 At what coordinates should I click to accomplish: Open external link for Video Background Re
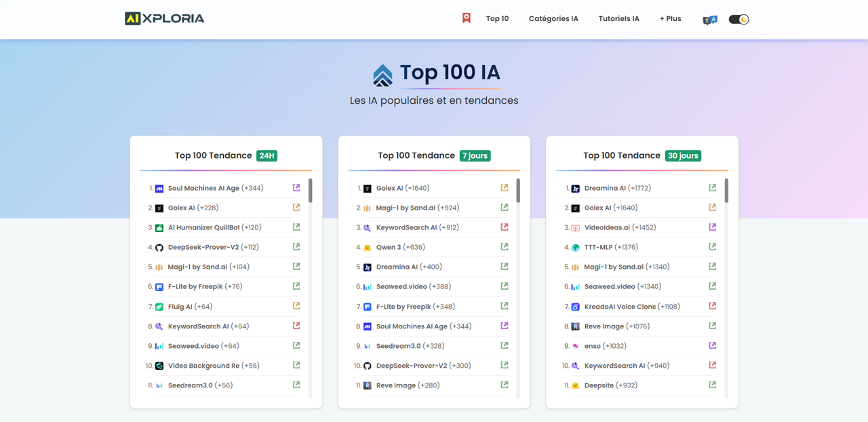click(x=296, y=365)
